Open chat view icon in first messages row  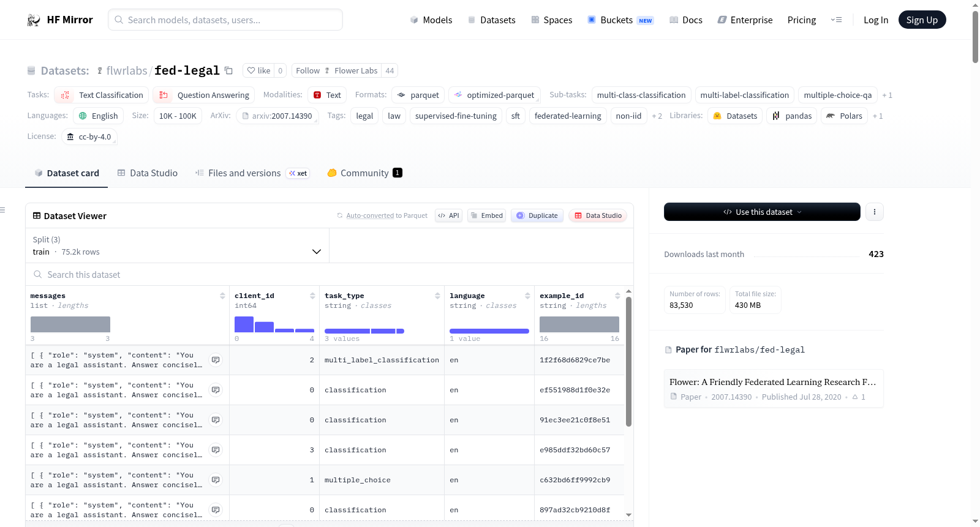tap(216, 360)
